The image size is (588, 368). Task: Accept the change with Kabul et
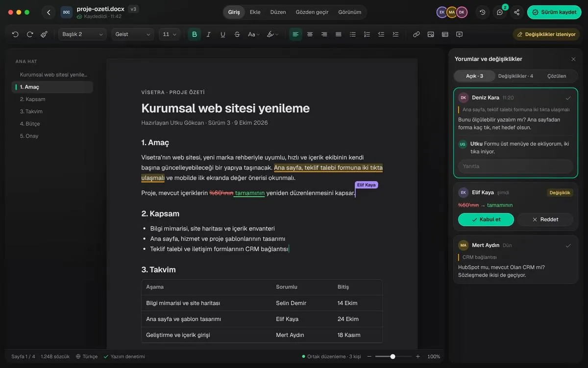click(x=486, y=219)
